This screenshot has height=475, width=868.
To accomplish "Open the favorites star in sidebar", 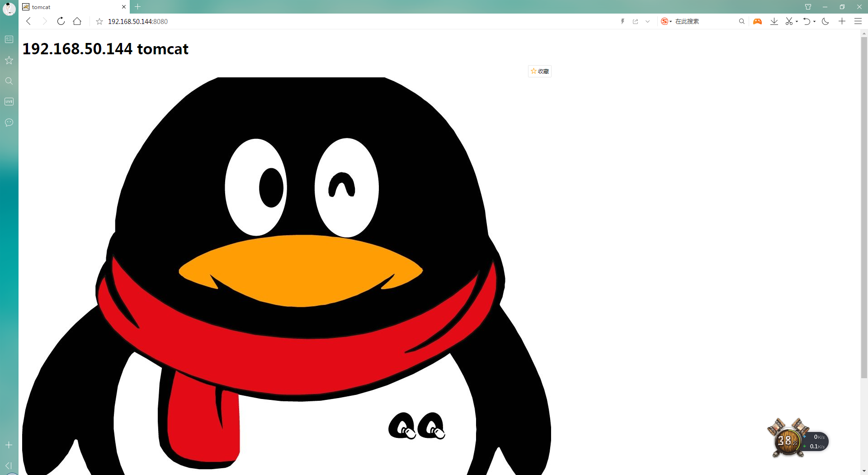I will [x=9, y=60].
